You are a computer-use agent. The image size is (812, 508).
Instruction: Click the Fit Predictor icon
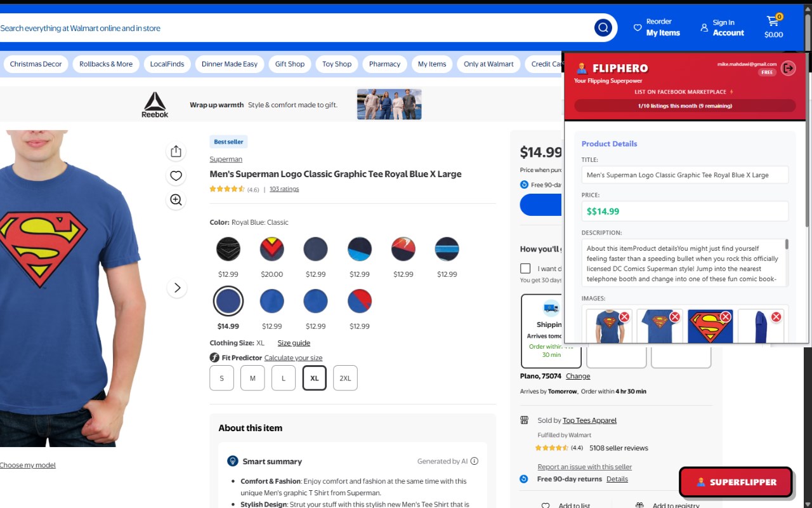214,358
